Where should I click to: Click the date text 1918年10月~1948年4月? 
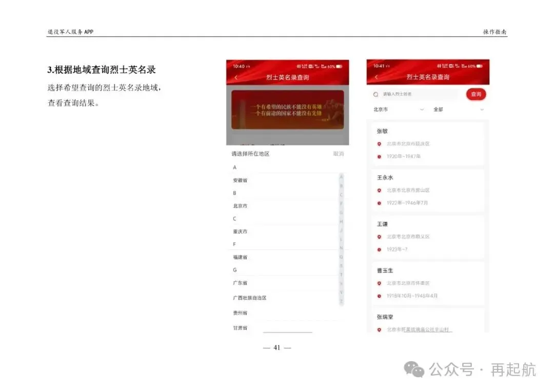coord(412,296)
